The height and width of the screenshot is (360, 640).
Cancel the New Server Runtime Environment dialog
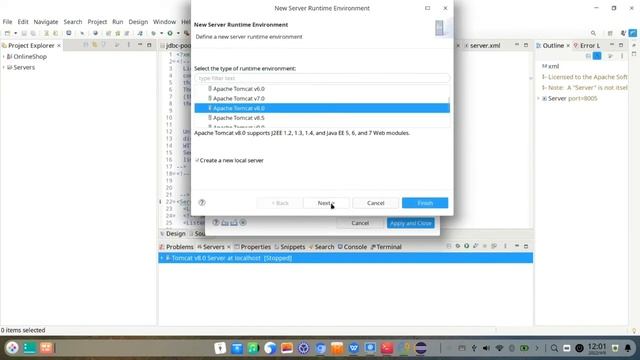point(376,203)
